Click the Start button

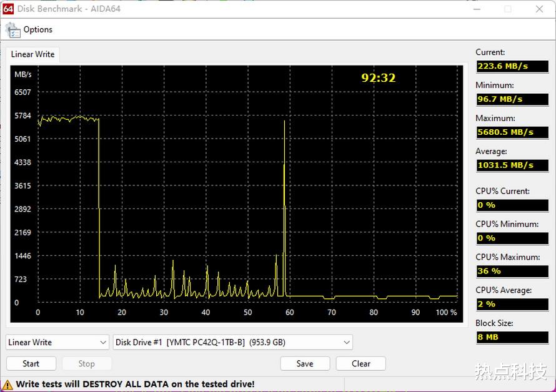pyautogui.click(x=31, y=364)
